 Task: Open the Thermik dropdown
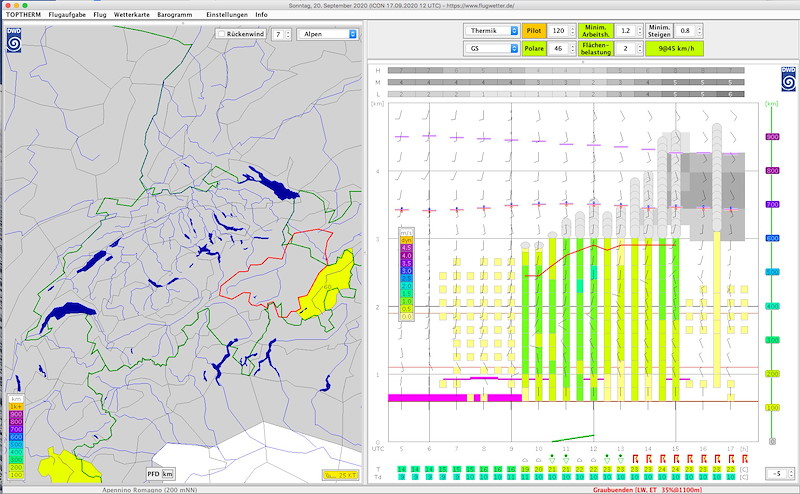[x=491, y=31]
